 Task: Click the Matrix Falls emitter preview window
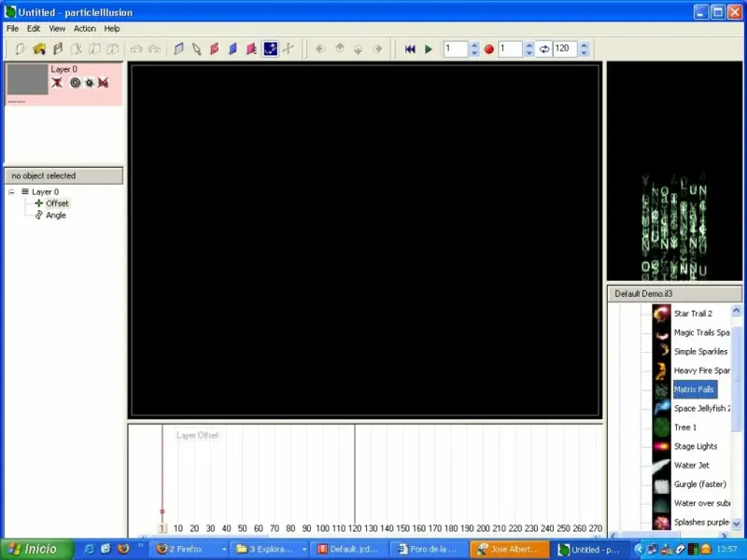(x=674, y=171)
